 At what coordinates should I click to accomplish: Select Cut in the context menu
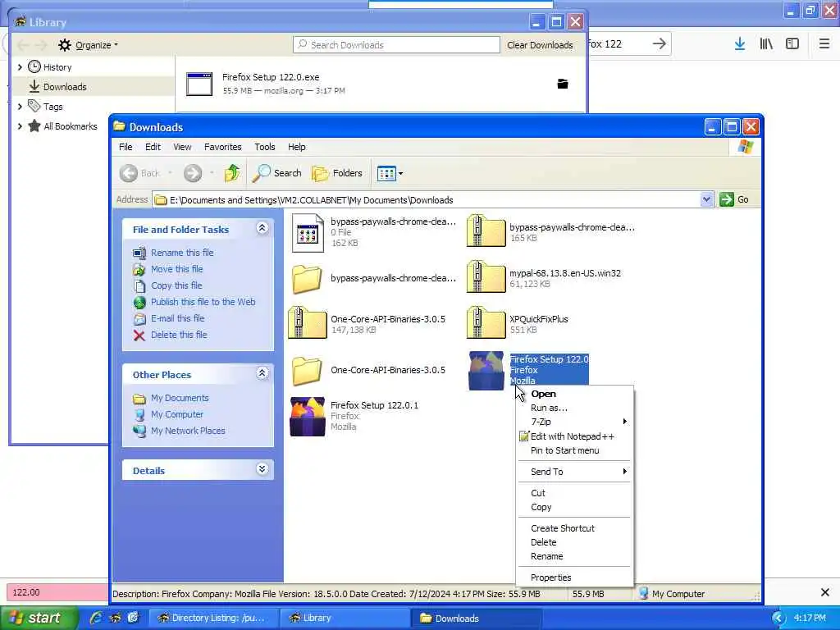point(538,493)
